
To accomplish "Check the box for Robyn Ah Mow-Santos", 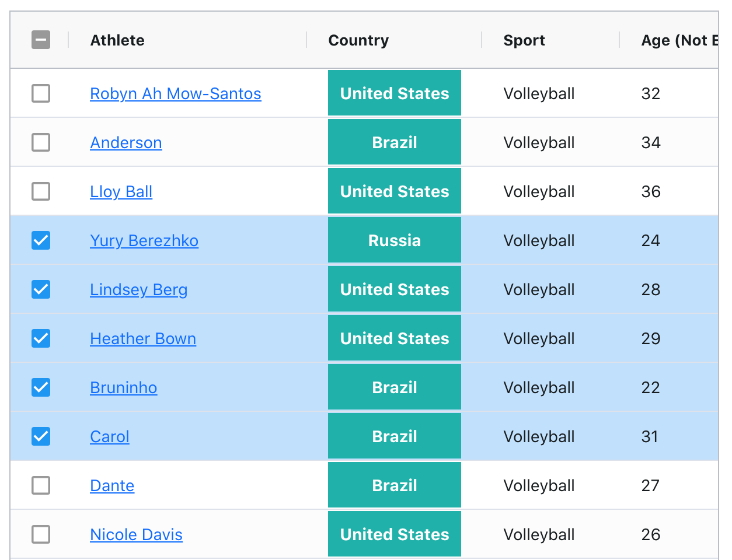I will (41, 93).
